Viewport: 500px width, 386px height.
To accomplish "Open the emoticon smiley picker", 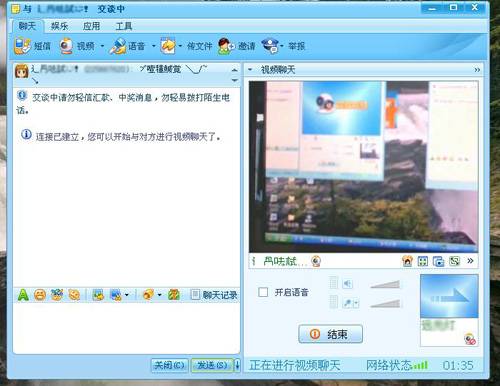I will (40, 295).
